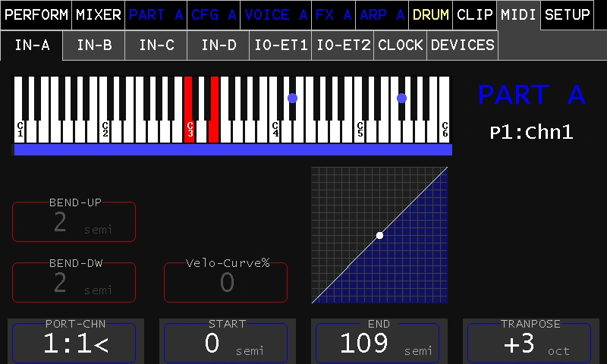Viewport: 607px width, 364px height.
Task: Click the blue dot after C5
Action: point(402,99)
